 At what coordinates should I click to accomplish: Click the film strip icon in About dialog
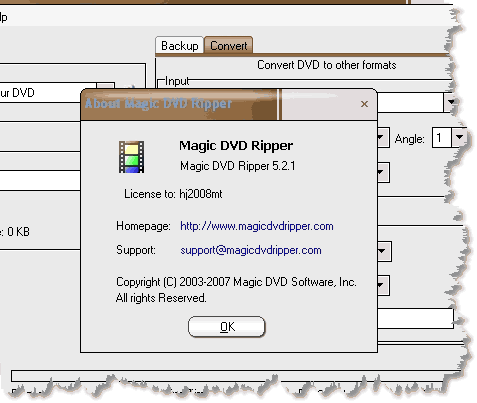(132, 157)
